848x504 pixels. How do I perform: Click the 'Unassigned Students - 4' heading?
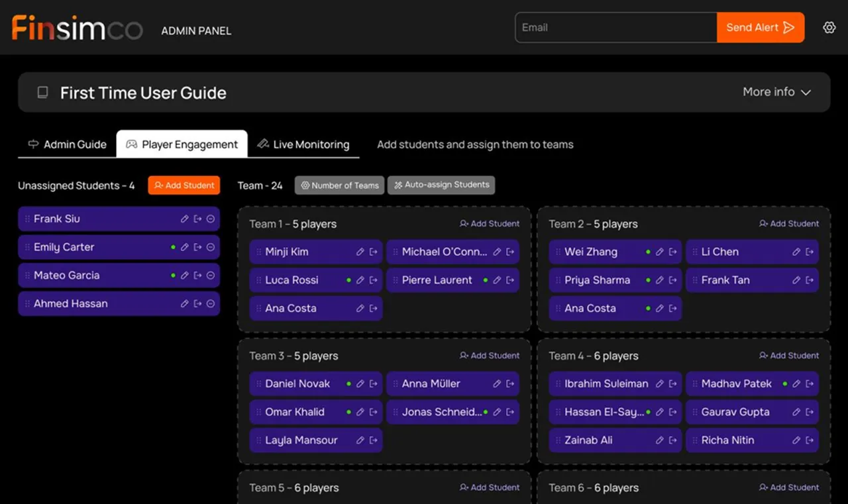coord(76,185)
